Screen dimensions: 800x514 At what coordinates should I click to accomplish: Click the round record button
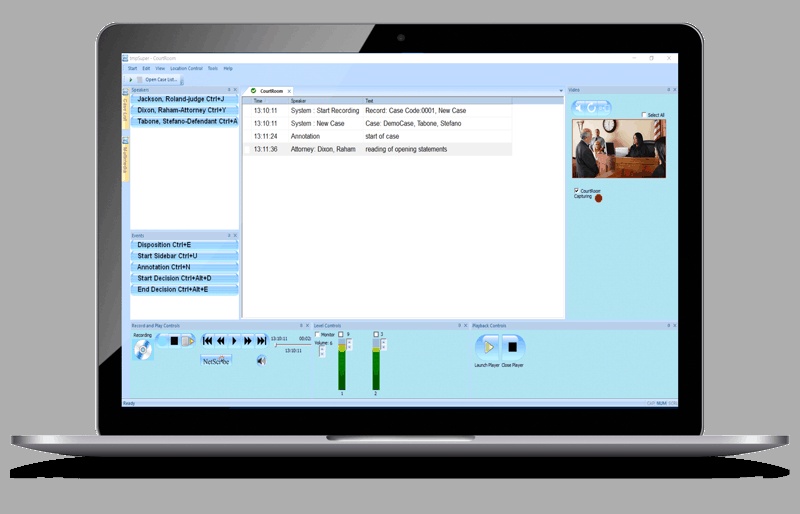(162, 340)
